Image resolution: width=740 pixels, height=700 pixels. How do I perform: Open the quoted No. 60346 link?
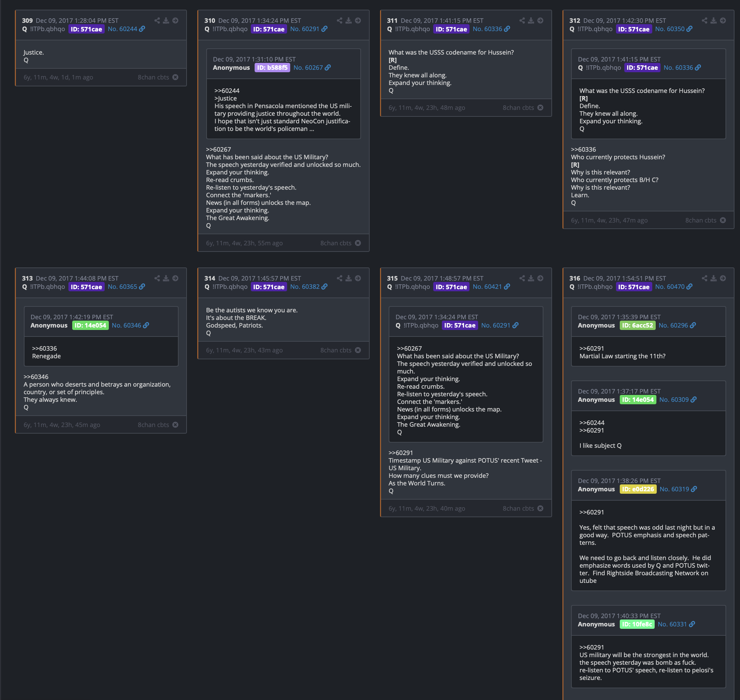click(130, 325)
